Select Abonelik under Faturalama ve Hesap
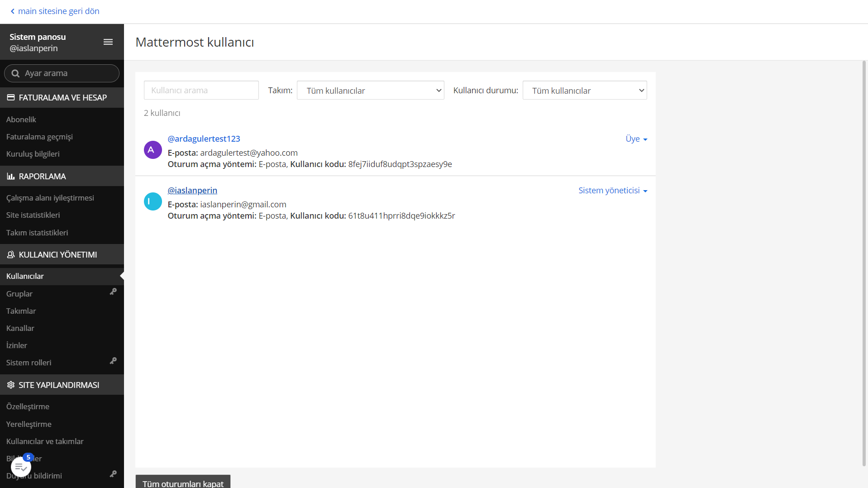The image size is (868, 488). click(21, 120)
